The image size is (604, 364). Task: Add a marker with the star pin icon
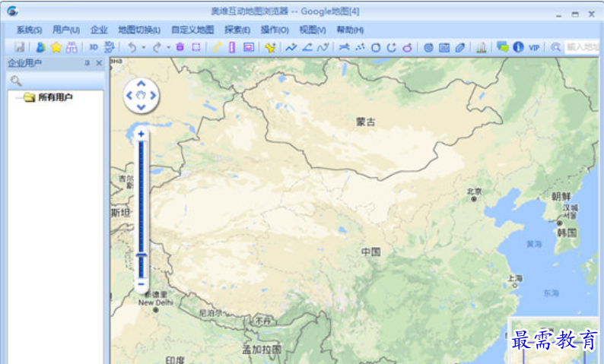pyautogui.click(x=270, y=47)
